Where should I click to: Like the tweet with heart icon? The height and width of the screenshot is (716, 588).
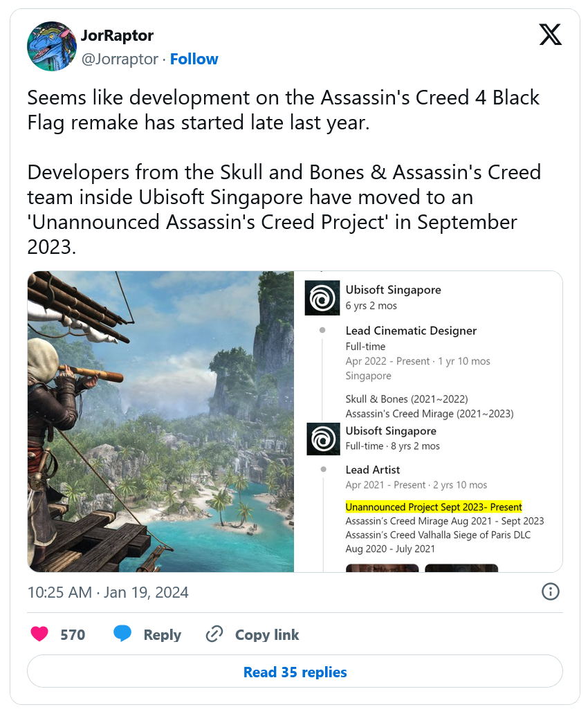pyautogui.click(x=39, y=634)
